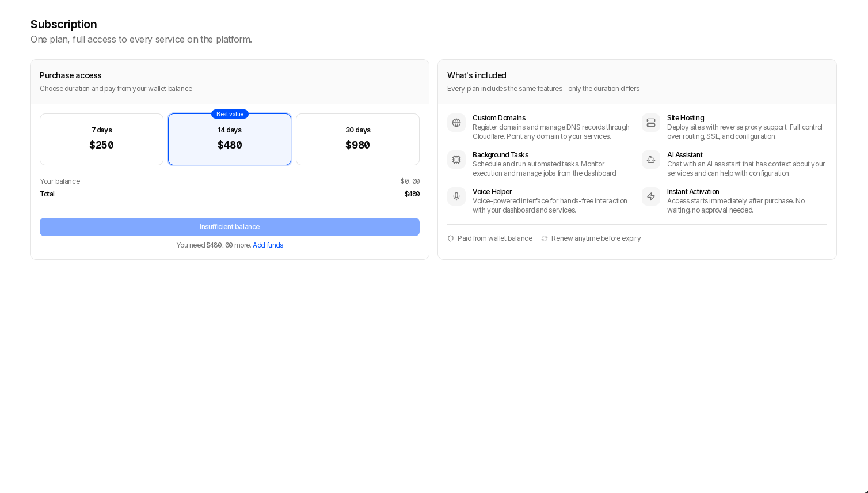
Task: Click the Voice-powered interface description
Action: 550,206
